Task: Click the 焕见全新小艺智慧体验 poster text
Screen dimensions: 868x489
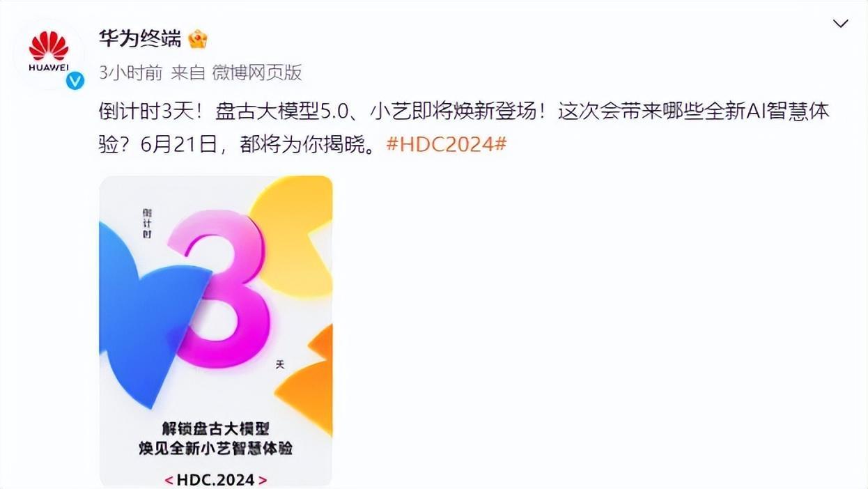Action: (215, 448)
